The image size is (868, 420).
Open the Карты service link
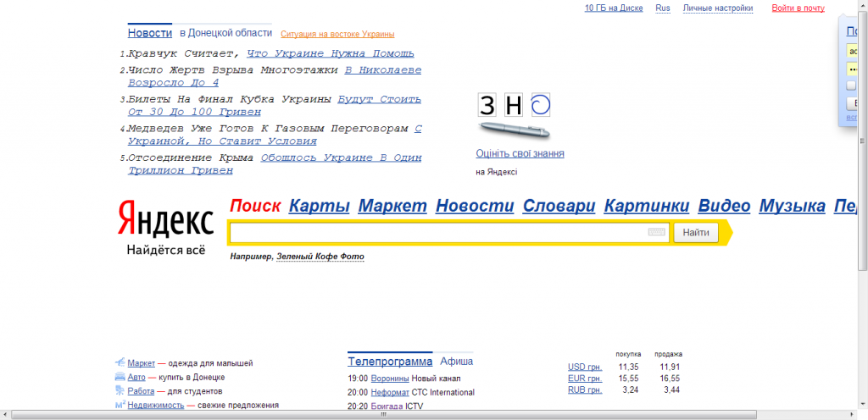(320, 206)
